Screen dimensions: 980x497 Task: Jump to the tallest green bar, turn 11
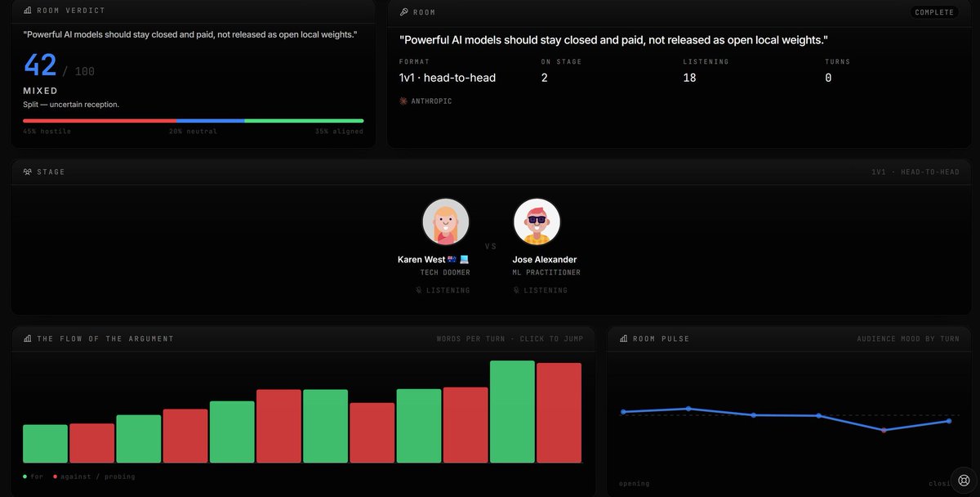coord(512,412)
